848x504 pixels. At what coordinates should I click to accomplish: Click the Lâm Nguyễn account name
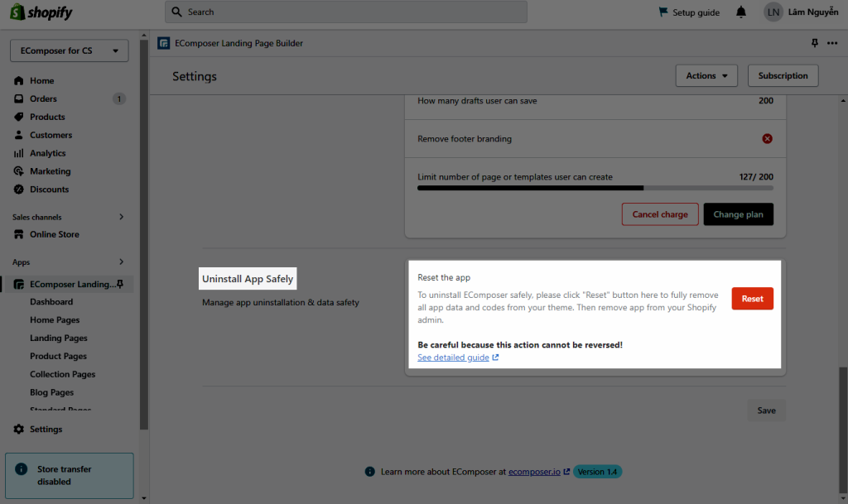[x=813, y=12]
